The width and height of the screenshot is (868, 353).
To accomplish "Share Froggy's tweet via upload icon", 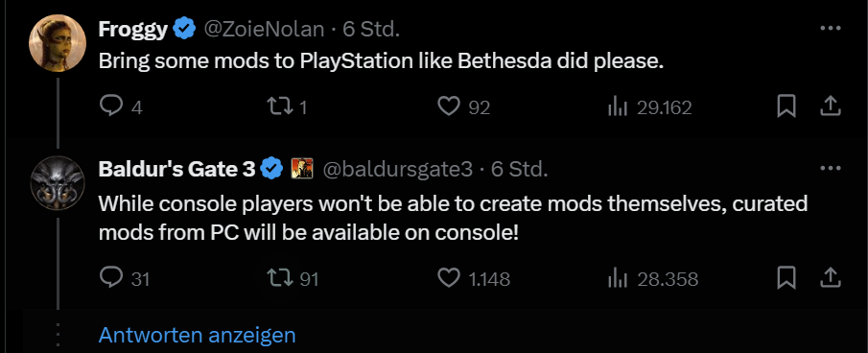I will point(831,106).
